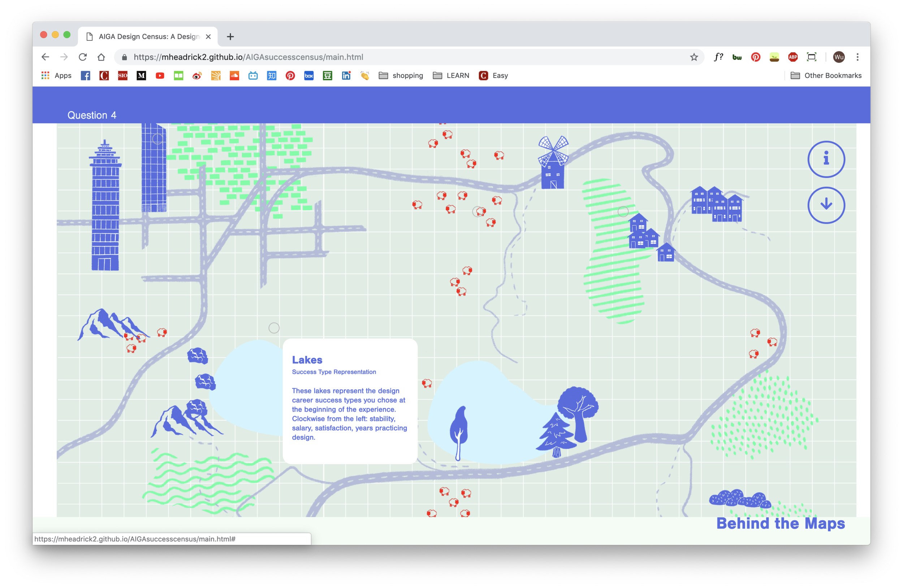
Task: Click the round leafy tree beside the lake
Action: [579, 414]
